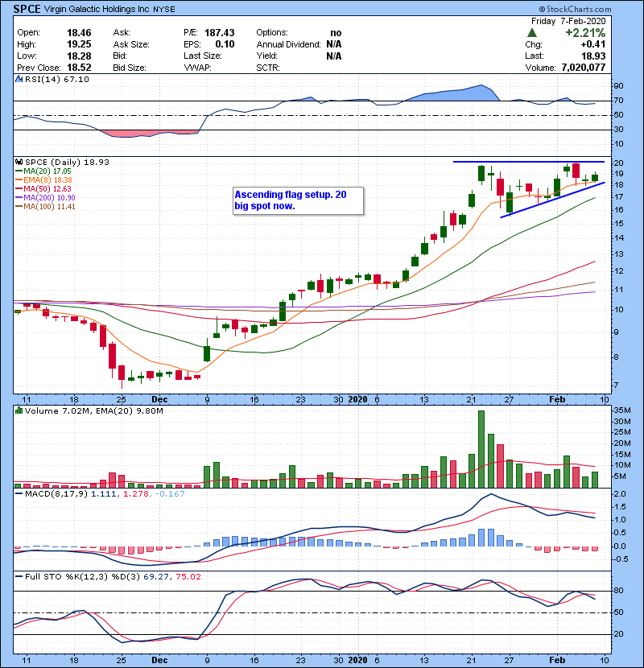
Task: Click the 2020 label on price chart axis
Action: click(357, 399)
